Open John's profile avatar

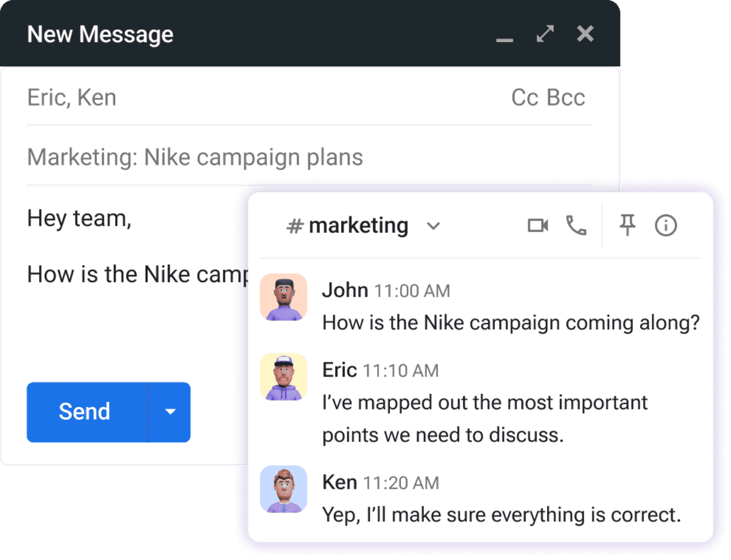[283, 297]
